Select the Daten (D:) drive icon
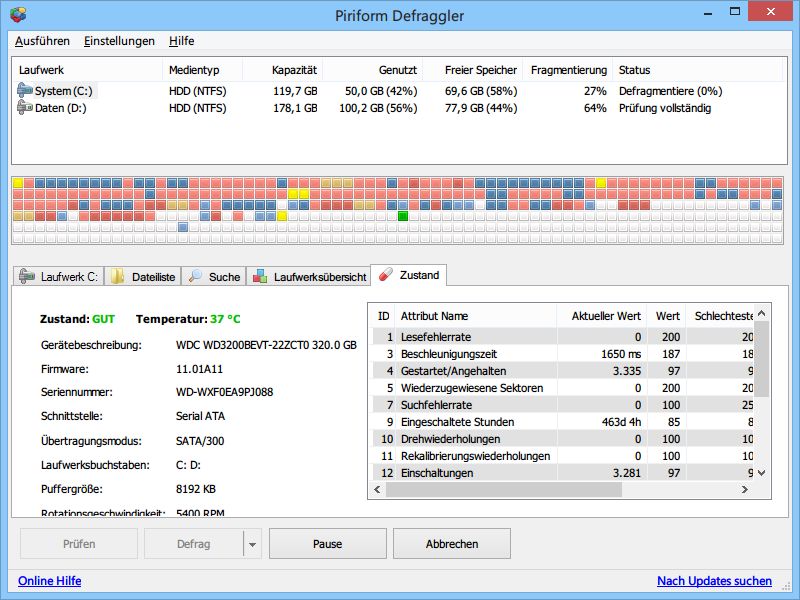800x600 pixels. tap(24, 108)
